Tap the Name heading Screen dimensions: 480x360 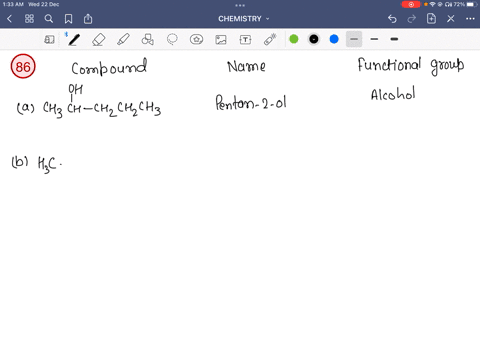pyautogui.click(x=246, y=66)
